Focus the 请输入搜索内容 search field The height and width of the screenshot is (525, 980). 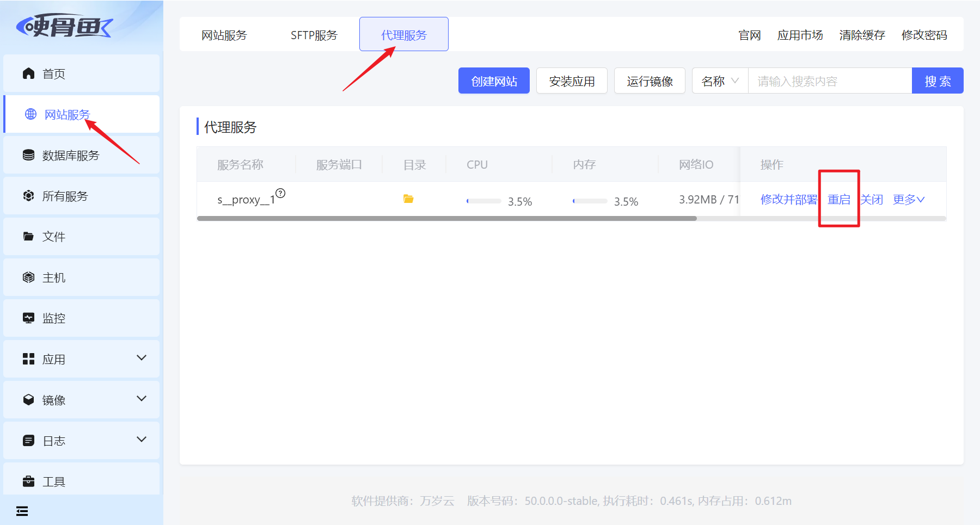click(x=830, y=81)
